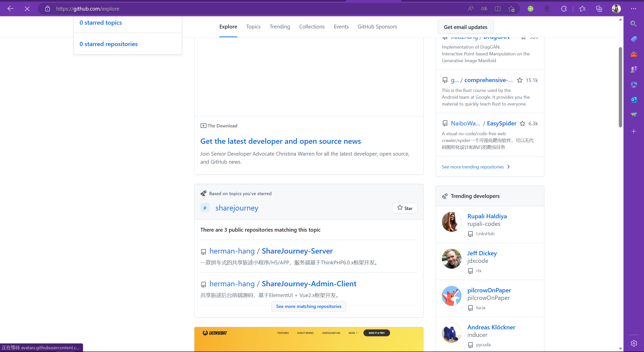Image resolution: width=644 pixels, height=352 pixels.
Task: Open pilcrowOnPaper developer profile name
Action: pyautogui.click(x=489, y=290)
